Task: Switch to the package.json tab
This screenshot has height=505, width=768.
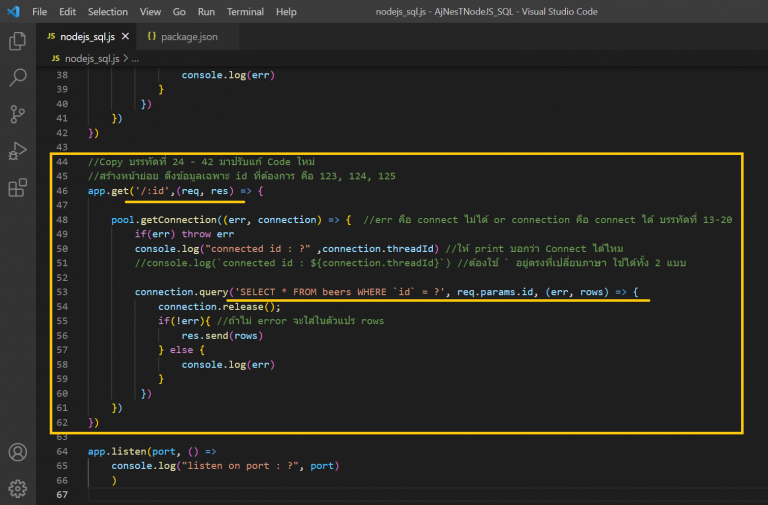Action: tap(188, 37)
